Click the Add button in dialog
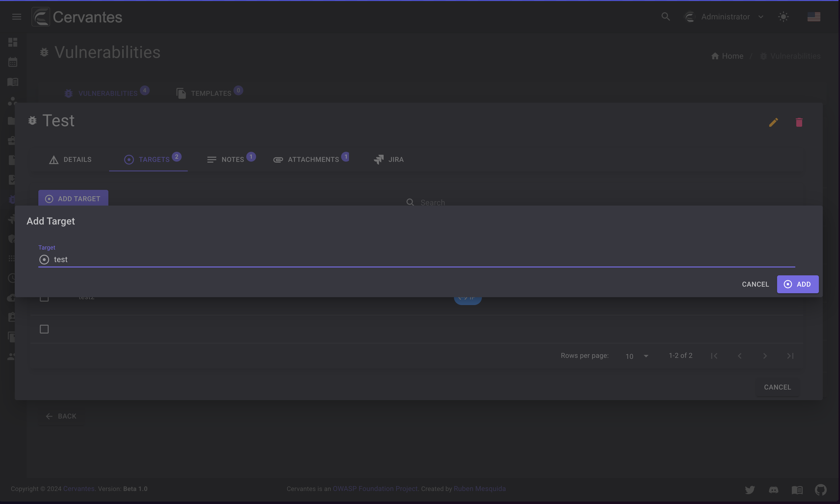 point(797,284)
